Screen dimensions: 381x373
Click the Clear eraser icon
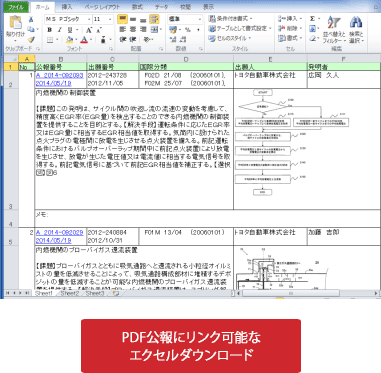313,39
